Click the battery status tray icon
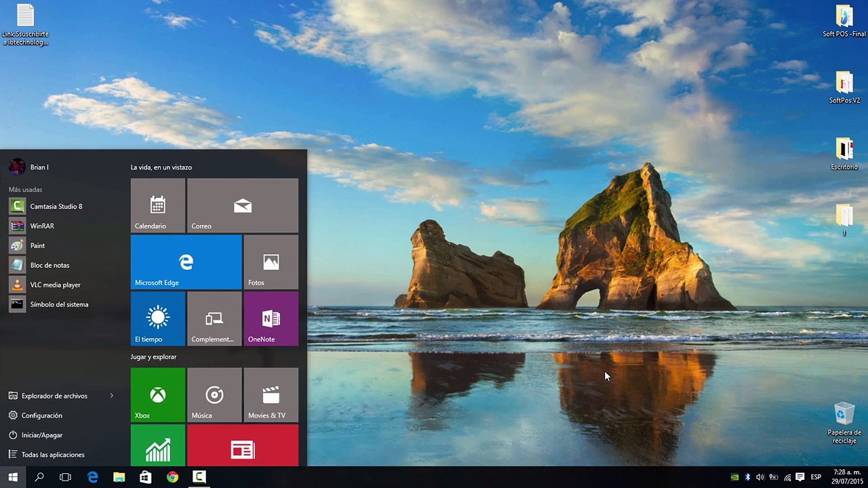868x488 pixels. [x=773, y=477]
